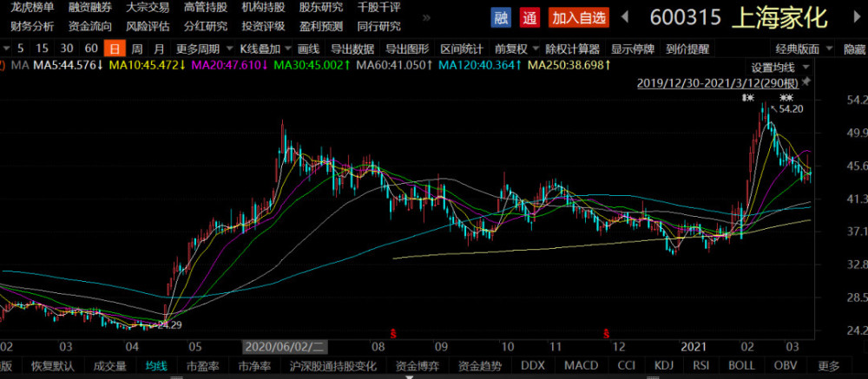
Task: Open the 资金流向 tab
Action: coord(89,26)
